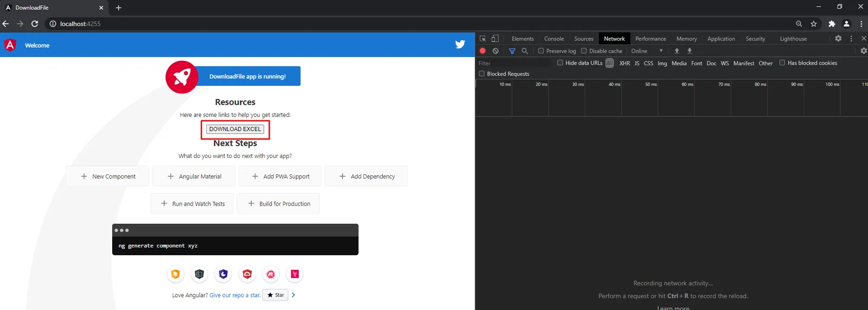Reload the page with the refresh icon
The image size is (868, 310).
tap(35, 24)
